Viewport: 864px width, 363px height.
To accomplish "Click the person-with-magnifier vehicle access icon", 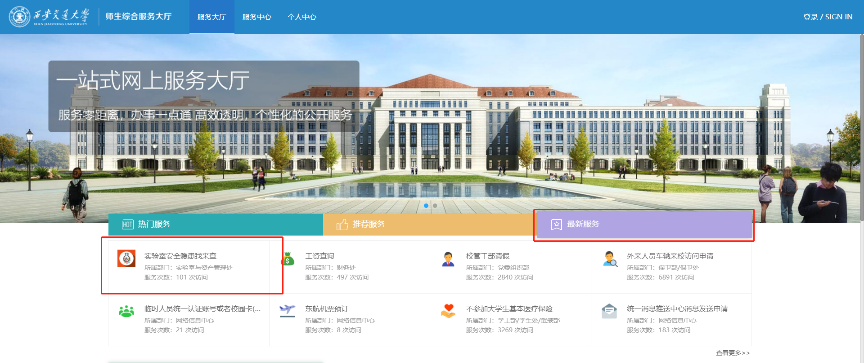I will click(x=610, y=258).
